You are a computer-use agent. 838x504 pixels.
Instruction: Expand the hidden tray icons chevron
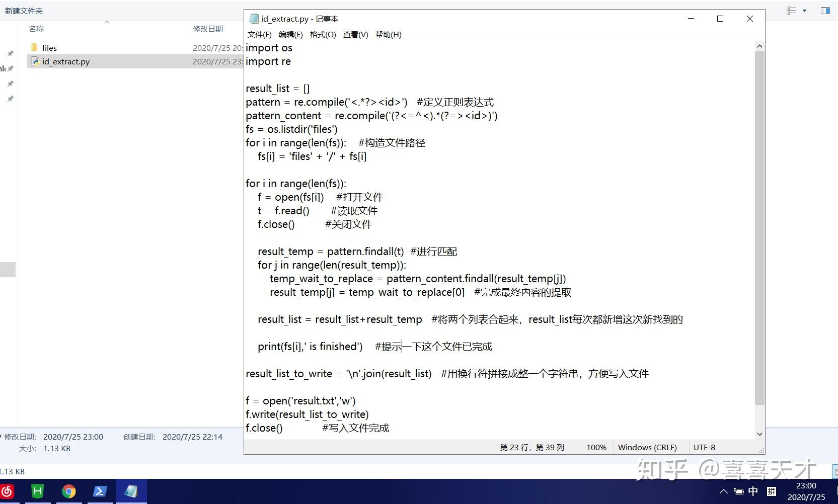(x=723, y=491)
